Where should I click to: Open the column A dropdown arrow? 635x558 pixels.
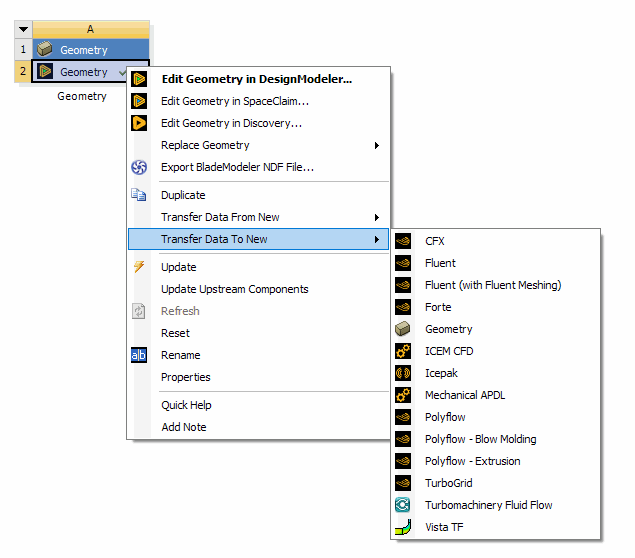click(x=24, y=30)
